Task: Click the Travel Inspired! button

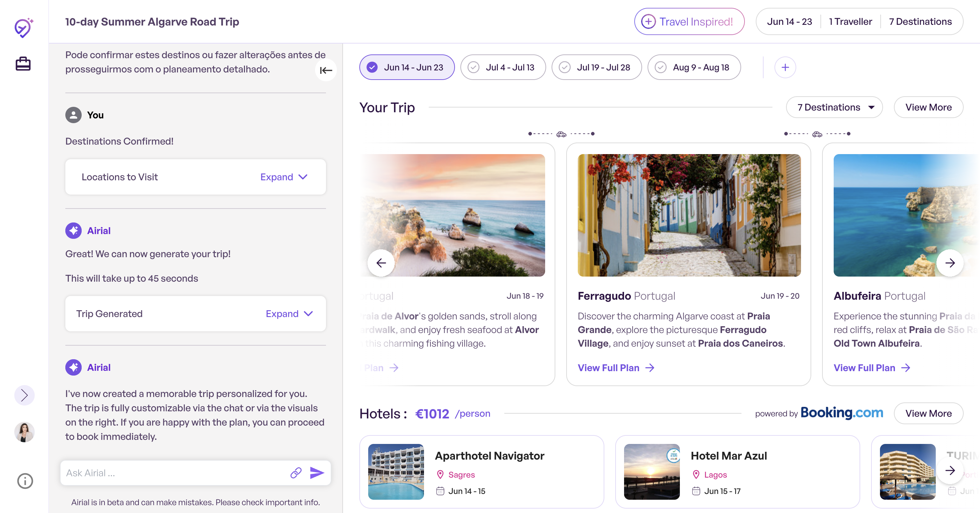Action: tap(689, 22)
